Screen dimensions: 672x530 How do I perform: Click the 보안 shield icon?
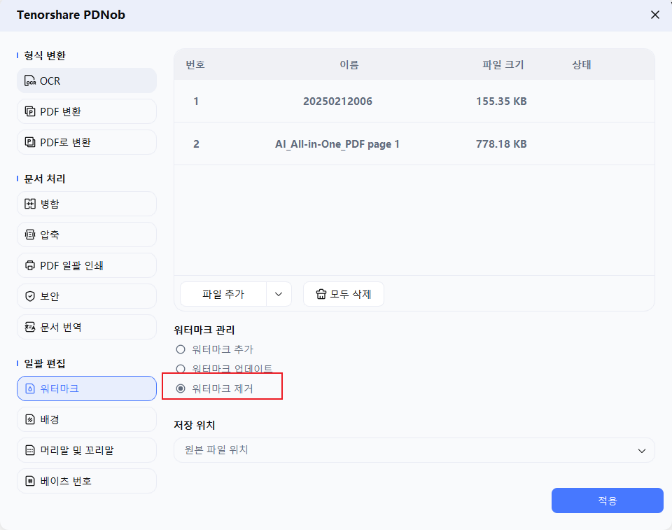(30, 296)
